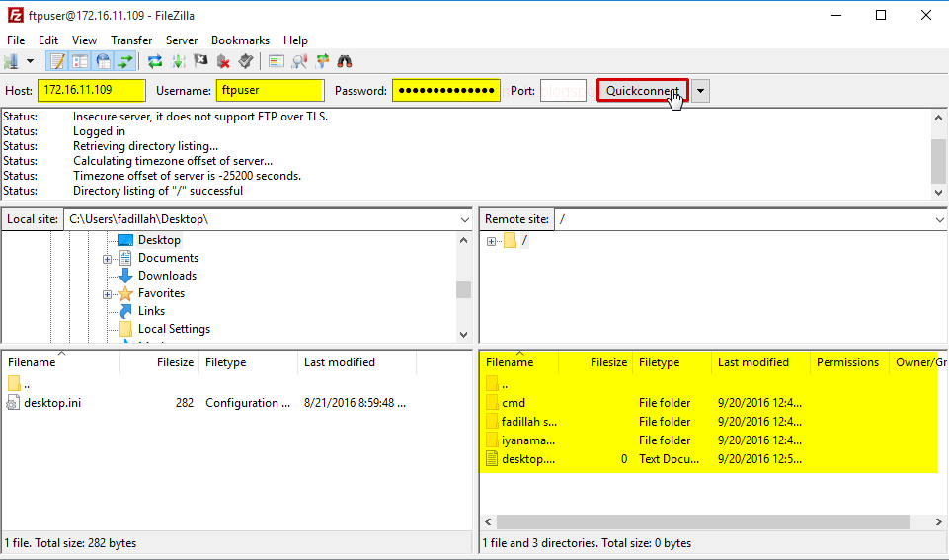The height and width of the screenshot is (560, 949).
Task: Click the Password input field
Action: 446,90
